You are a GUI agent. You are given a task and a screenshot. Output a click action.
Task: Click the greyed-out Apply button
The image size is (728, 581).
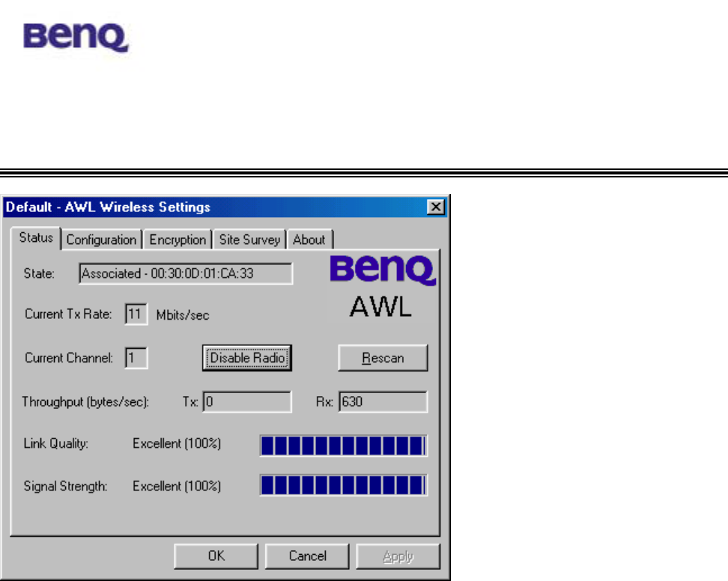[398, 556]
